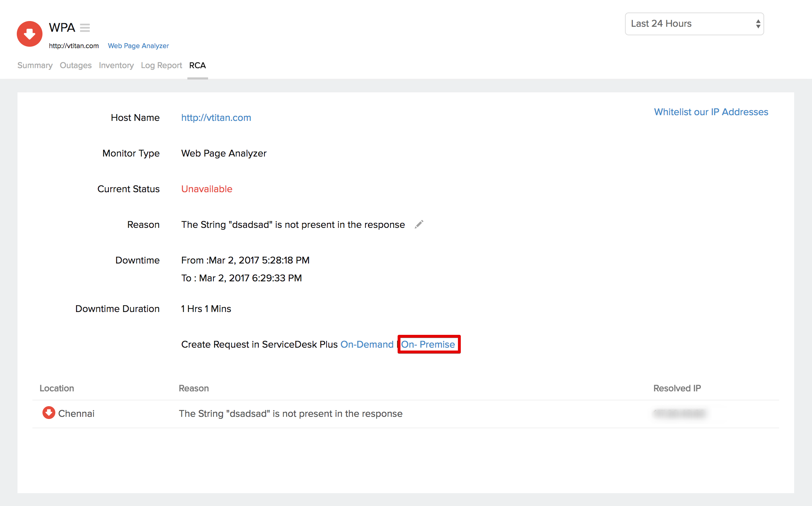Viewport: 812px width, 506px height.
Task: Select the up stepper in time range control
Action: (x=757, y=21)
